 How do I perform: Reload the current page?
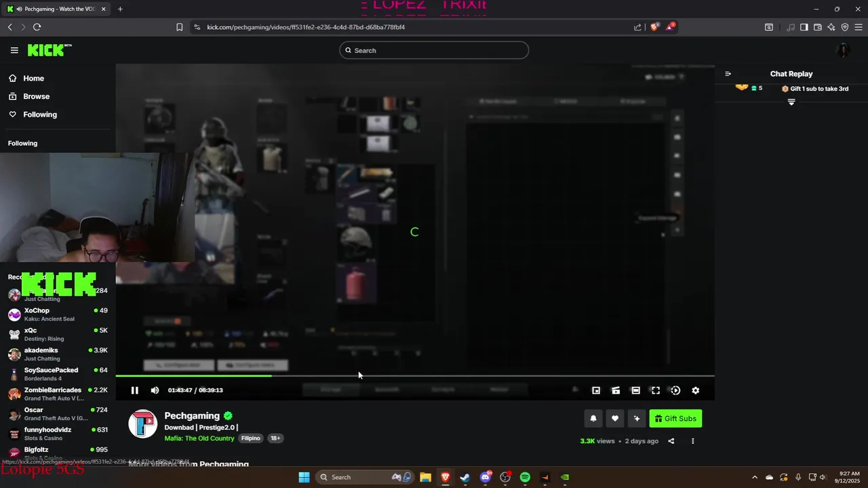(37, 27)
